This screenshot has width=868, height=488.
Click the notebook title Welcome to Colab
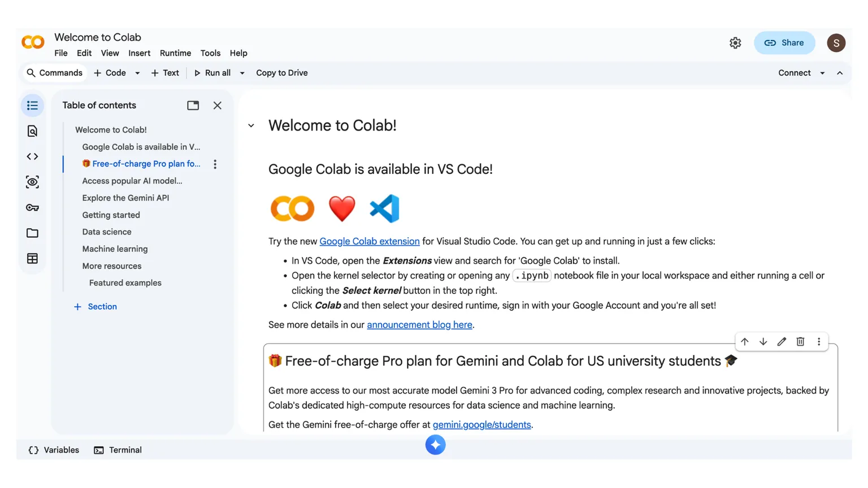(98, 37)
